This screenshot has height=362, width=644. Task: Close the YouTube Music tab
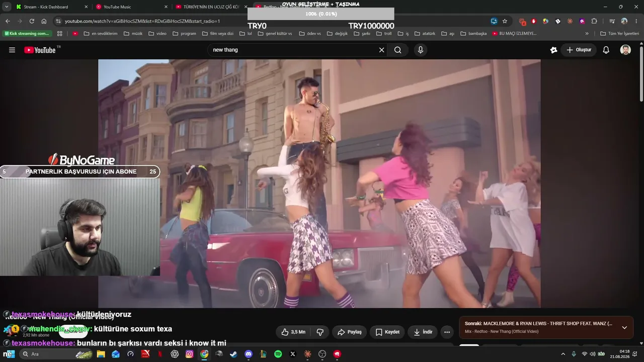click(x=166, y=7)
